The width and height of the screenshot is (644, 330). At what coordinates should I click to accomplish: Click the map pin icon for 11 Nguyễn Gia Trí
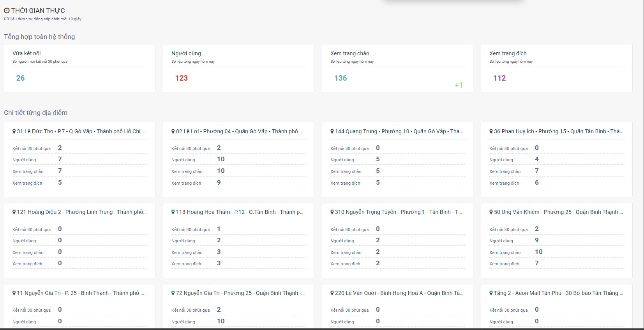click(14, 293)
